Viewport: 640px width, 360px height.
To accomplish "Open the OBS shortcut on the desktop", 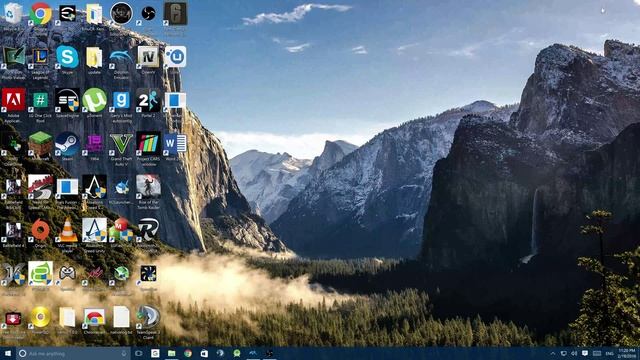I will [x=148, y=14].
